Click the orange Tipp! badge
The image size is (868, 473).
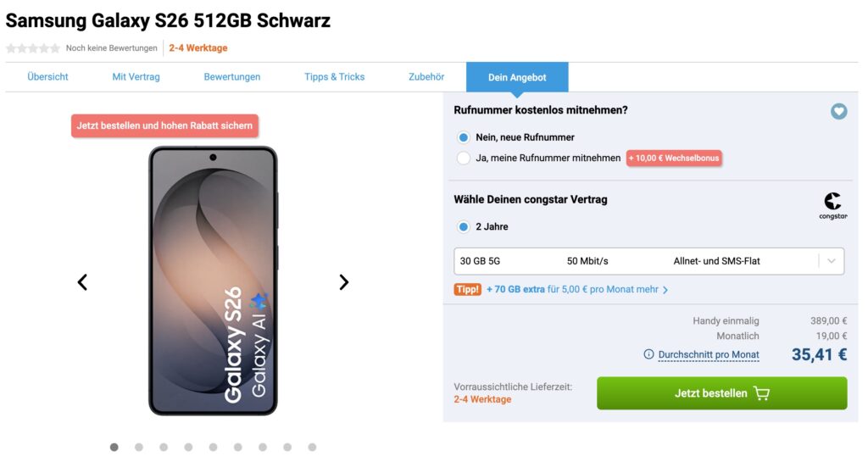(468, 289)
